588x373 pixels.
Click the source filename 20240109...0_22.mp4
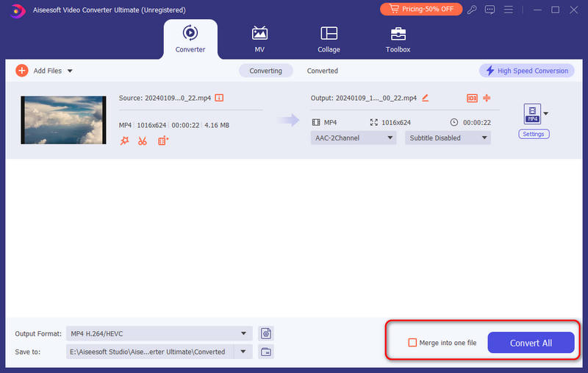(x=178, y=98)
